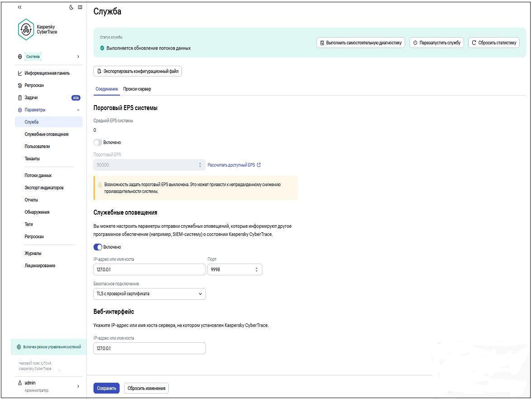Viewport: 532px width, 399px height.
Task: Click the admin user avatar icon
Action: [x=19, y=383]
